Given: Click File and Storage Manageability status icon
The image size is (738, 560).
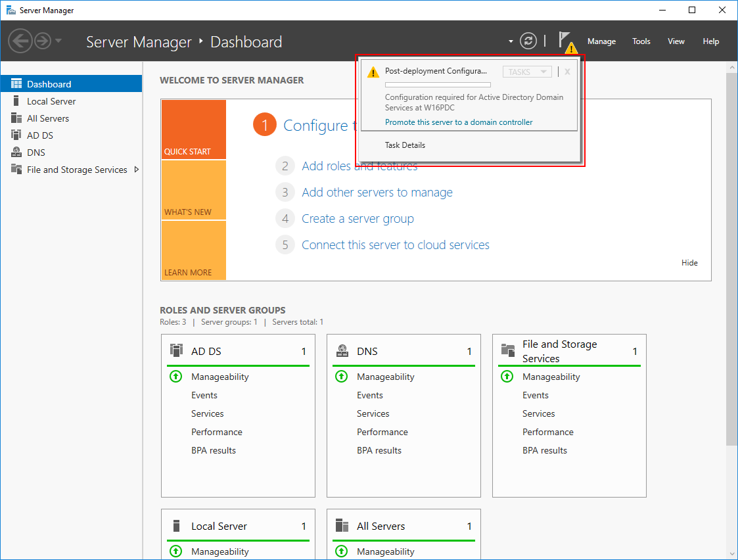Looking at the screenshot, I should (507, 377).
